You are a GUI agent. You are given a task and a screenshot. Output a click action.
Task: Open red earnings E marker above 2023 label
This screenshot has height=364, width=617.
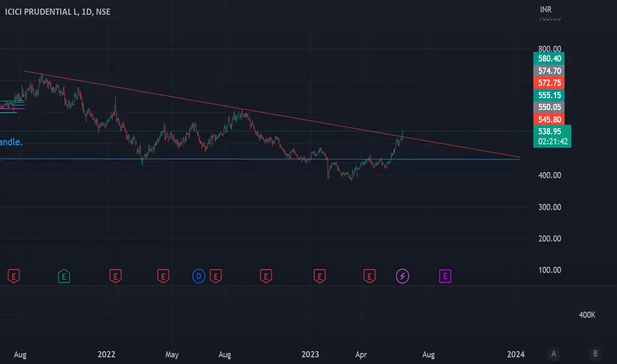[320, 276]
